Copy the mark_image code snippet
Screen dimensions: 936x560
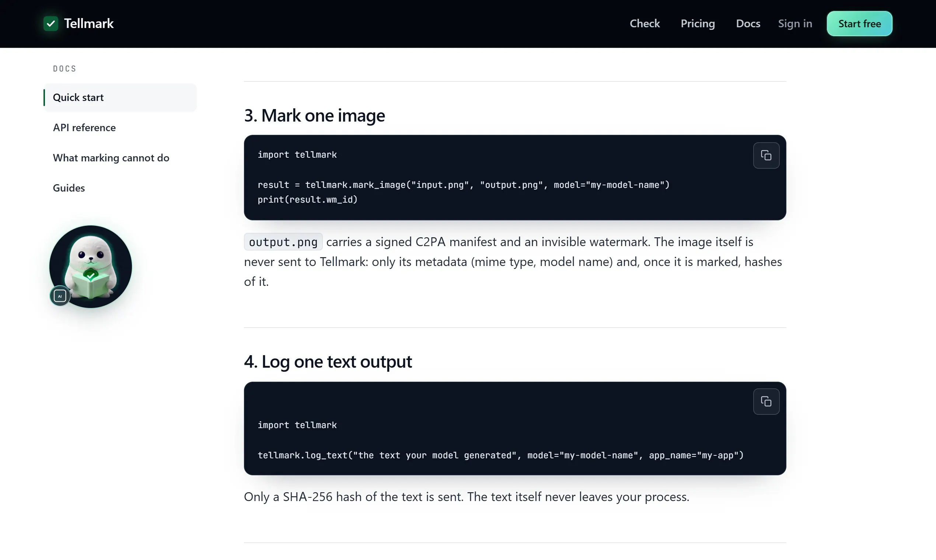coord(766,155)
